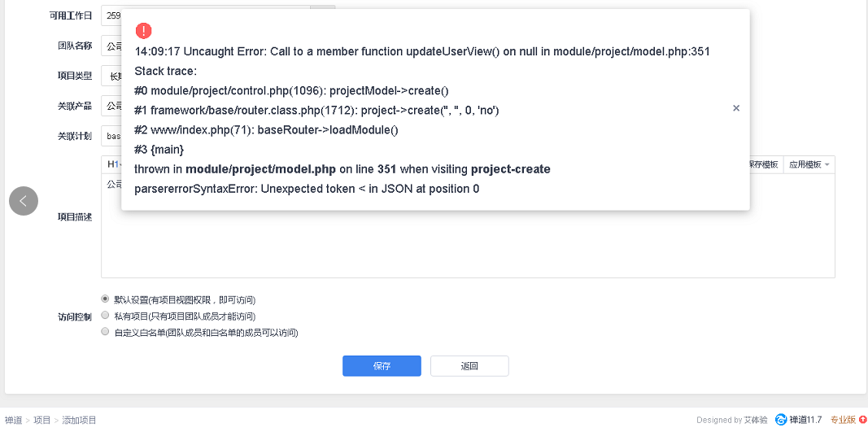
Task: Select 私有项目 access control option
Action: (x=105, y=316)
